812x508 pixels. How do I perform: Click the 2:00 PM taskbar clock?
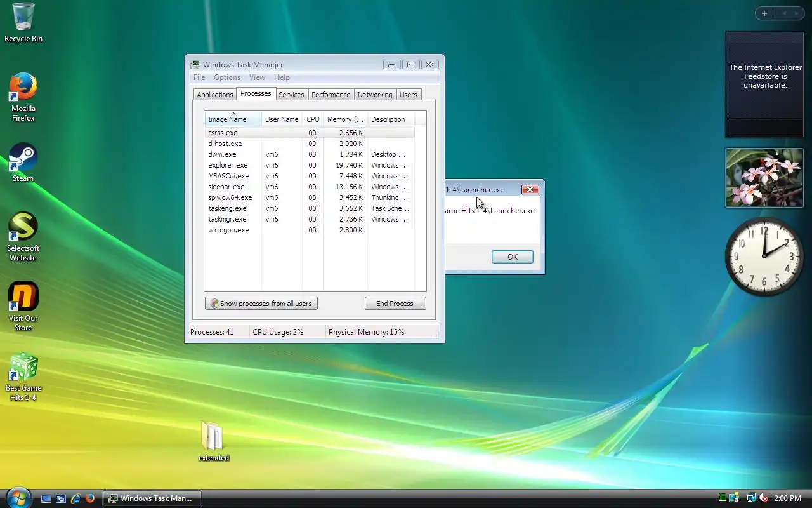click(x=788, y=498)
